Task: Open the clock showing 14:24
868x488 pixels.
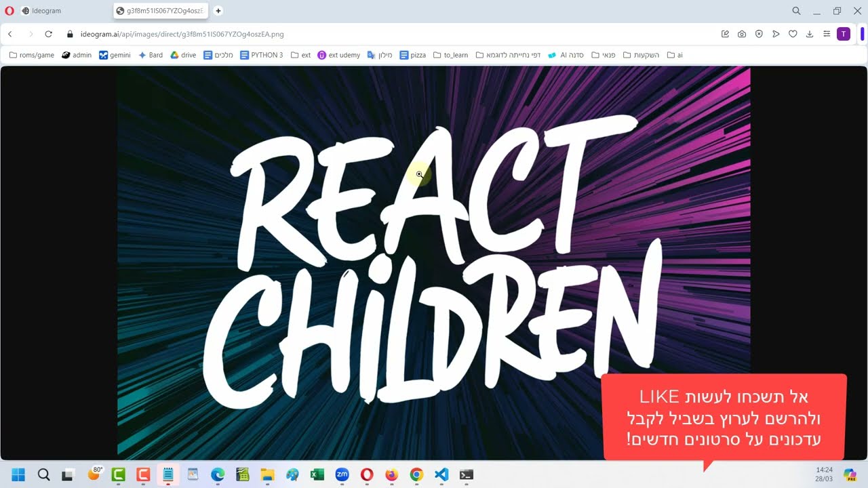Action: [824, 474]
